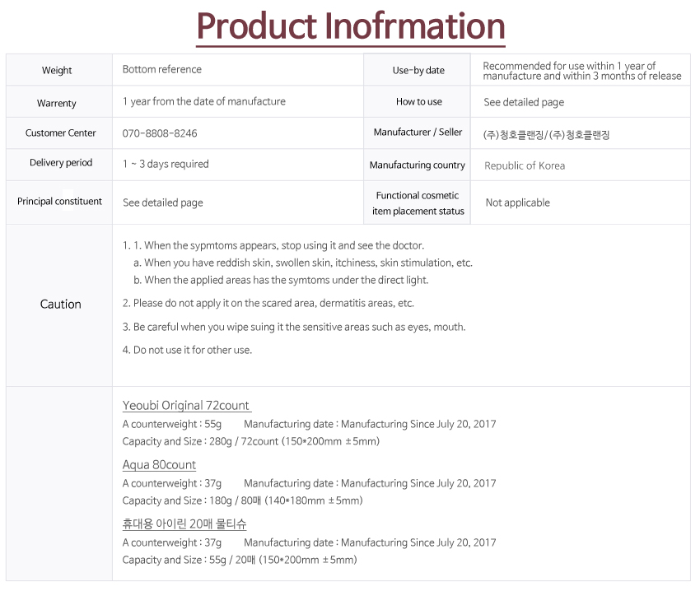Click the Manufacturer / Seller label
Viewport: 700px width, 591px height.
coord(418,133)
